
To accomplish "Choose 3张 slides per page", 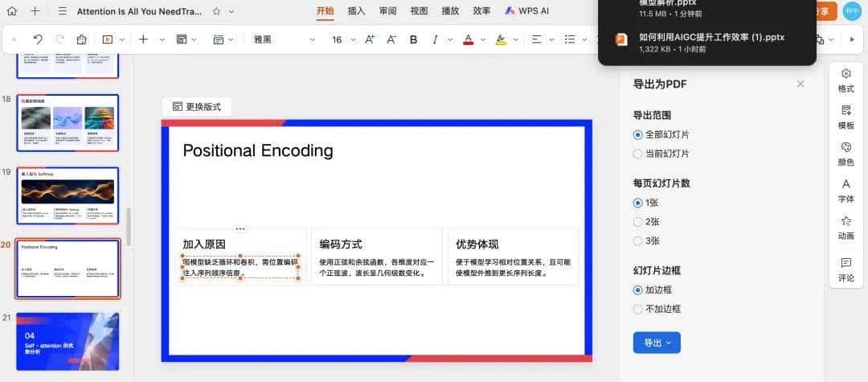I will tap(646, 240).
